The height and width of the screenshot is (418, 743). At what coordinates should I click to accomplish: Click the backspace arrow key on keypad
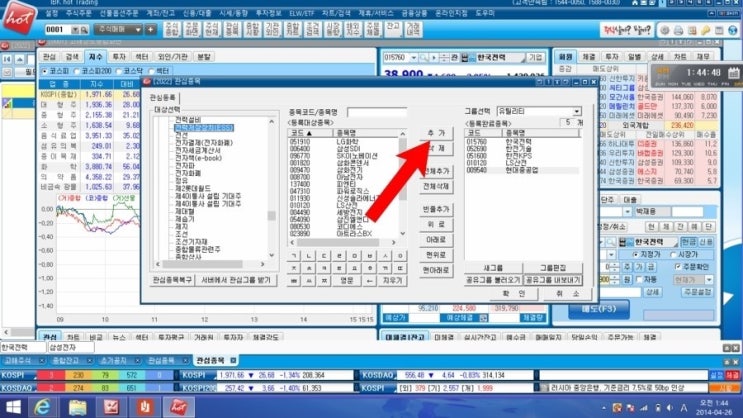[369, 281]
